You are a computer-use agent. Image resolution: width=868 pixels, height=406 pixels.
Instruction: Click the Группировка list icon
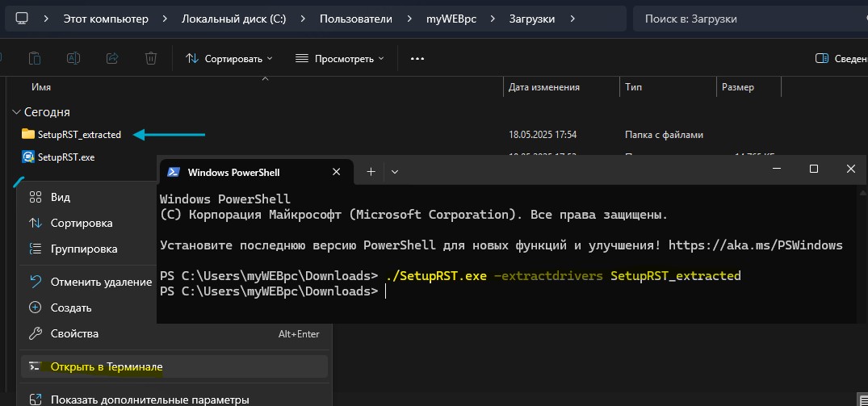pos(36,249)
